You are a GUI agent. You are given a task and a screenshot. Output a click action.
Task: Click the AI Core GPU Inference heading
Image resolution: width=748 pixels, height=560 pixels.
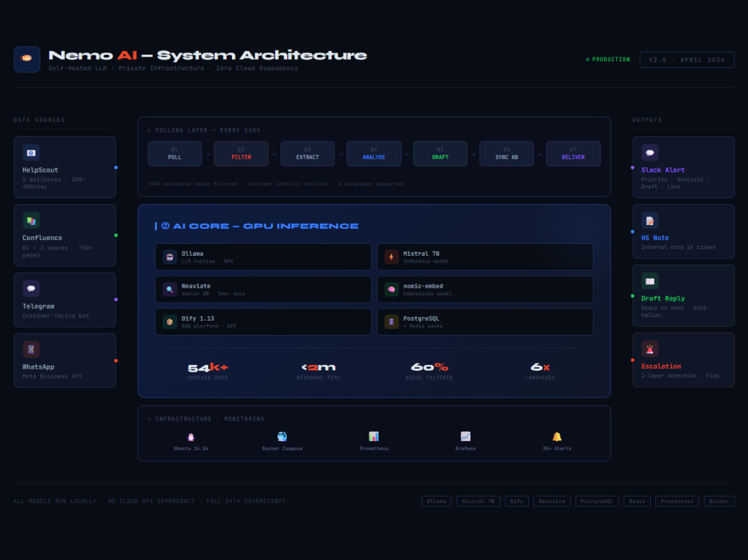click(x=260, y=226)
